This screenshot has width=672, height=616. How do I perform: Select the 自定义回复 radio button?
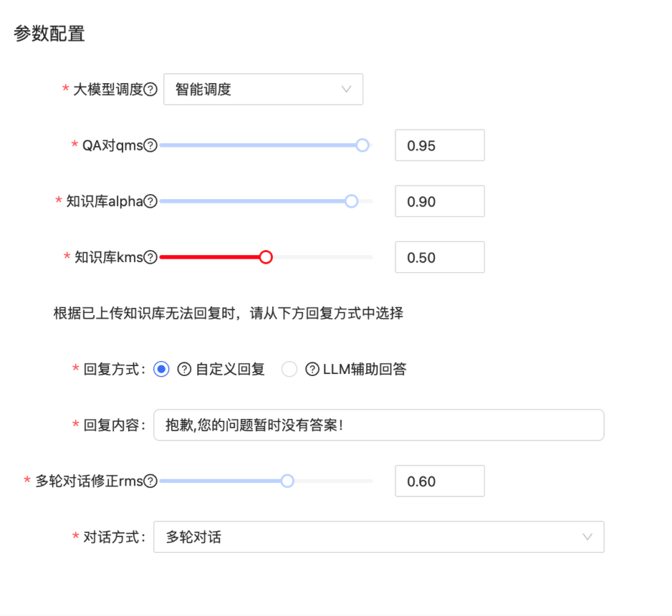pos(162,370)
